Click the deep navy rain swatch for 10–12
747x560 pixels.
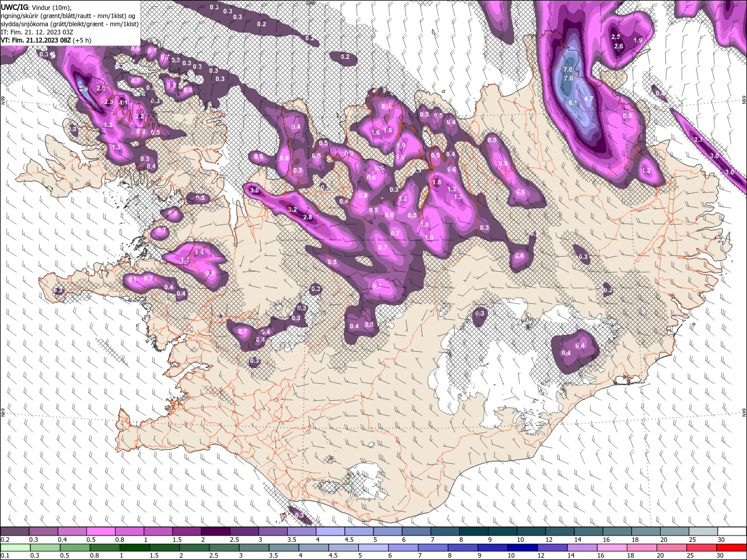tap(522, 547)
